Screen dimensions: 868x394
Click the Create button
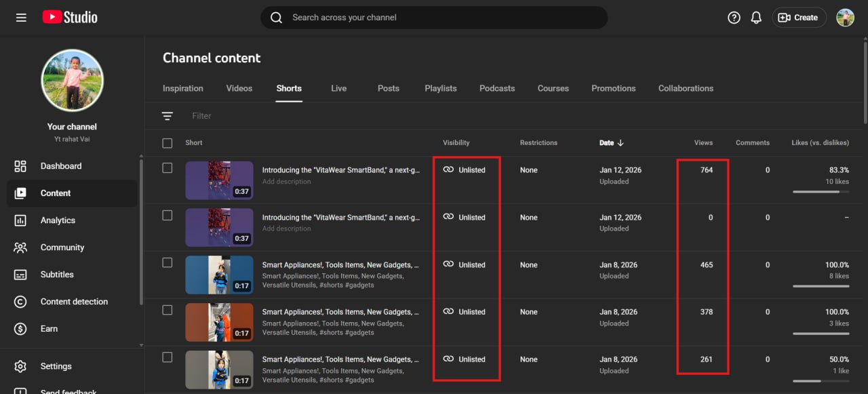click(799, 18)
